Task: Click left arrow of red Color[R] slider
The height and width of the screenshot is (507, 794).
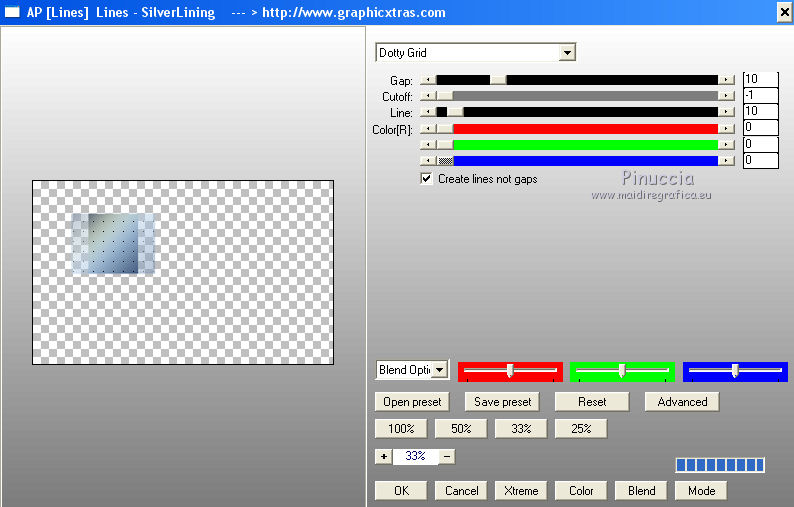Action: pyautogui.click(x=428, y=129)
